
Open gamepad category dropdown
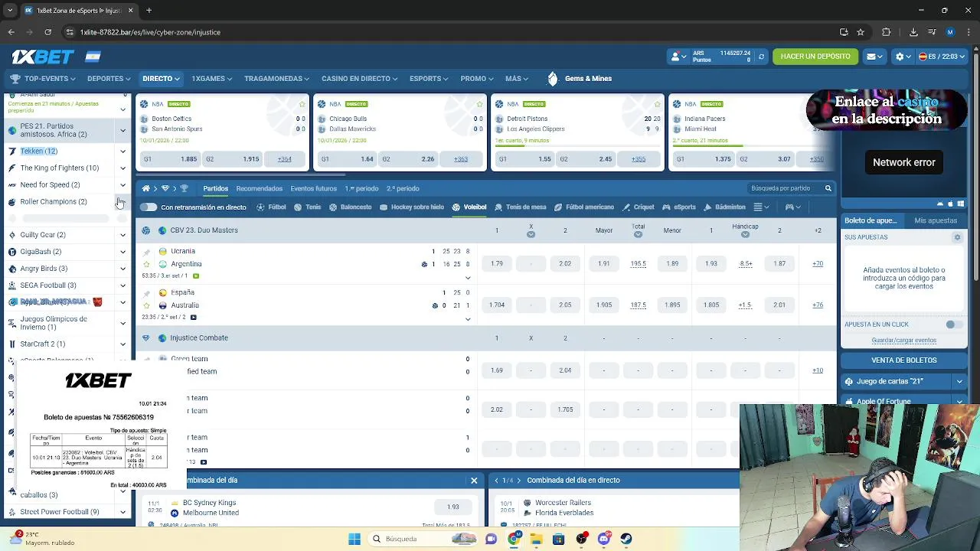tap(792, 207)
